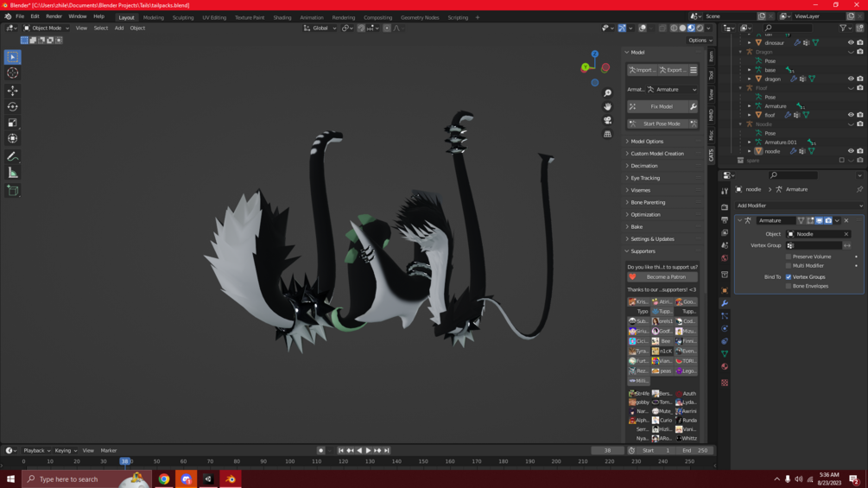
Task: Expand the Eye Tracking panel
Action: pyautogui.click(x=645, y=178)
